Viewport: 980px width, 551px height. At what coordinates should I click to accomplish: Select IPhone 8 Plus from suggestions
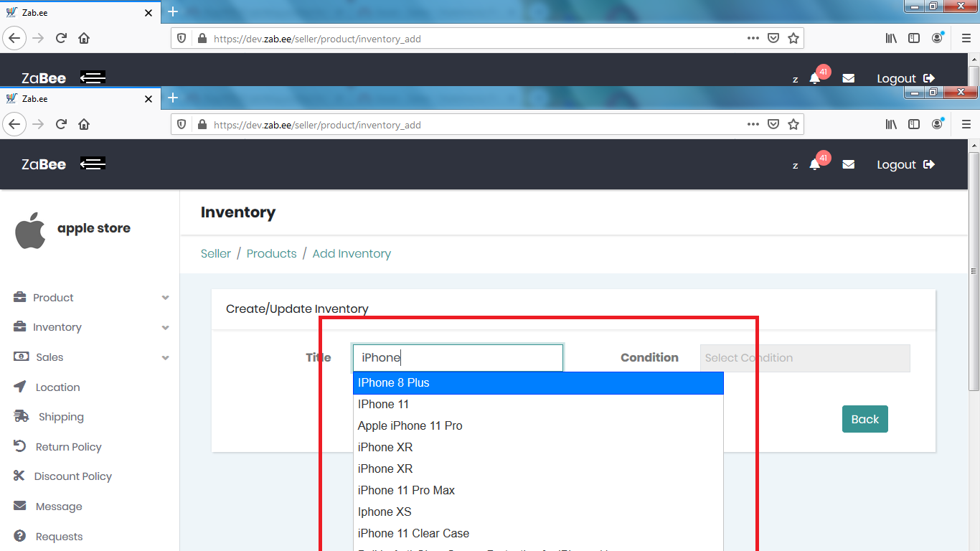pos(538,383)
